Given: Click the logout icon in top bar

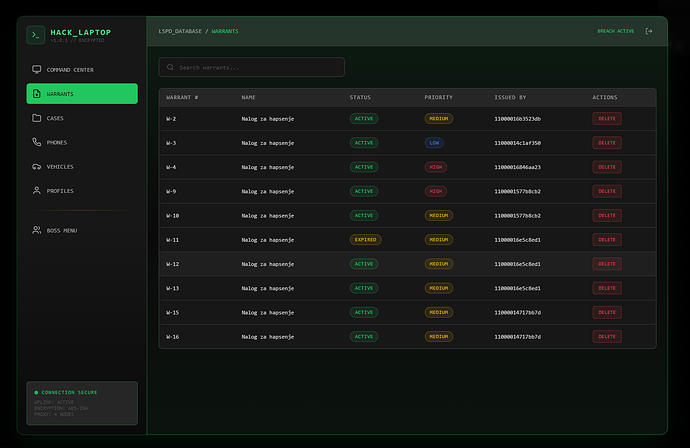Looking at the screenshot, I should click(x=649, y=31).
